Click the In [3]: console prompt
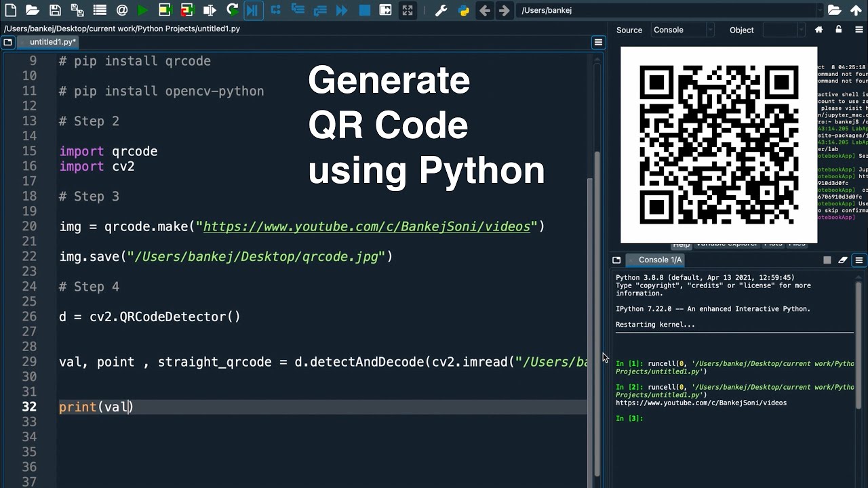 (x=629, y=418)
